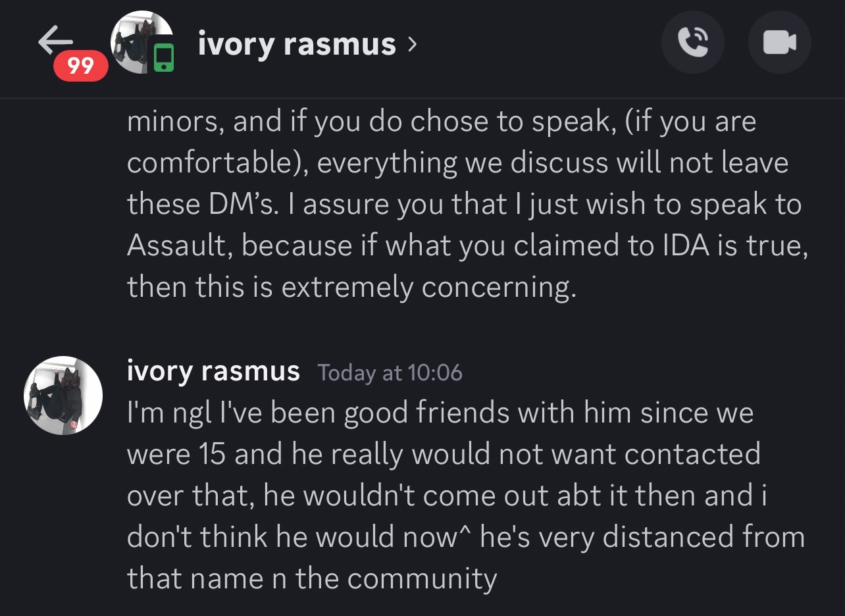Select the line "then this is extremely concerning."
845x616 pixels.
351,287
